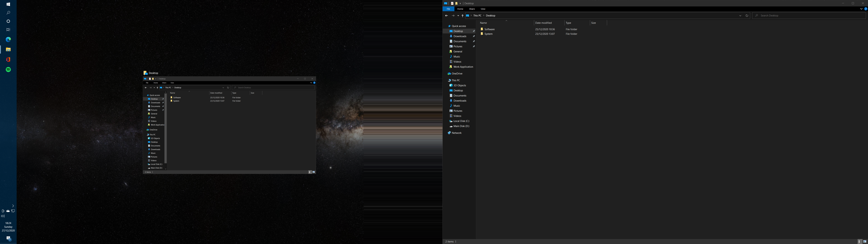Expand the ribbon with the chevron
The image size is (868, 244).
pyautogui.click(x=861, y=9)
